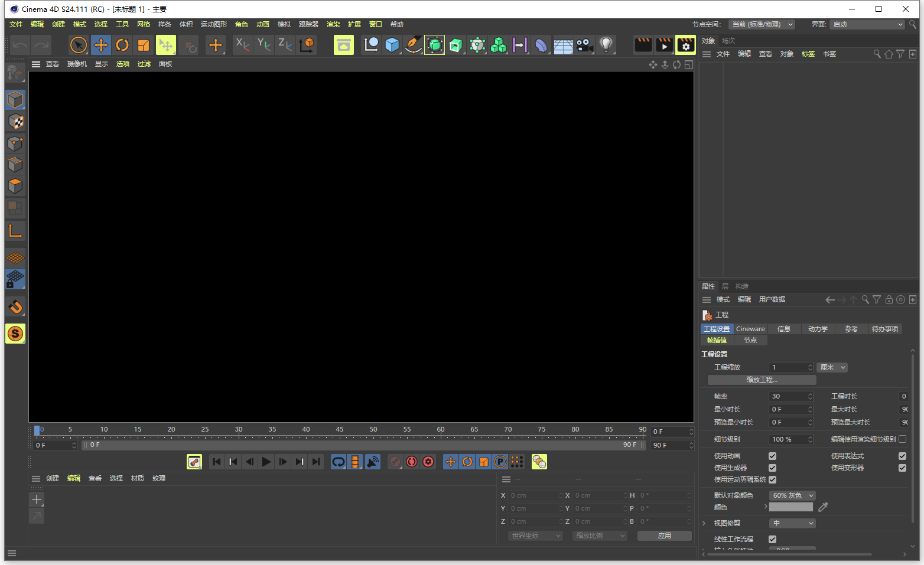924x565 pixels.
Task: Go to end of animation
Action: pyautogui.click(x=316, y=462)
